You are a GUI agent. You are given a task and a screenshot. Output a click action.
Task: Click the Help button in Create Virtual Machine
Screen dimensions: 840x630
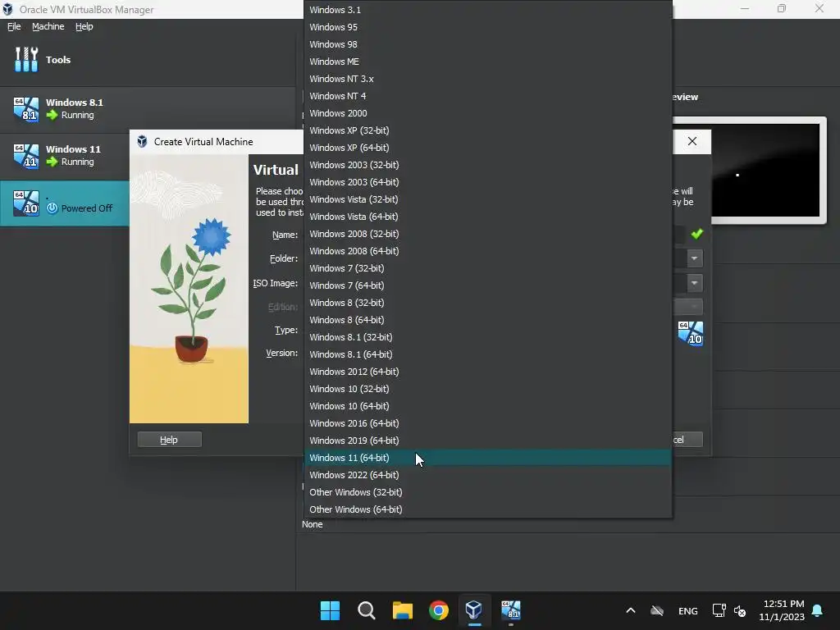click(x=169, y=440)
